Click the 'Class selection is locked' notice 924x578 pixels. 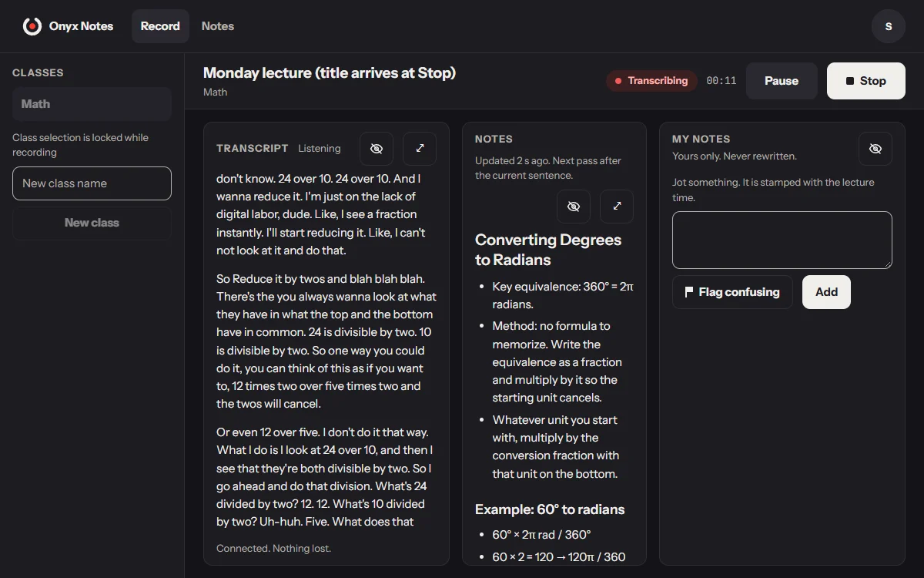(x=80, y=145)
